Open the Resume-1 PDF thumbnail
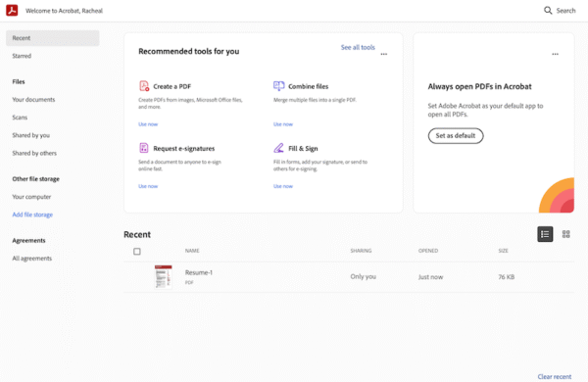 [163, 277]
